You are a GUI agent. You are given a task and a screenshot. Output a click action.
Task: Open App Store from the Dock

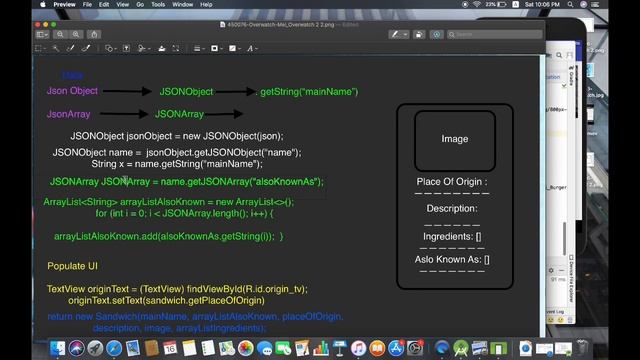396,348
